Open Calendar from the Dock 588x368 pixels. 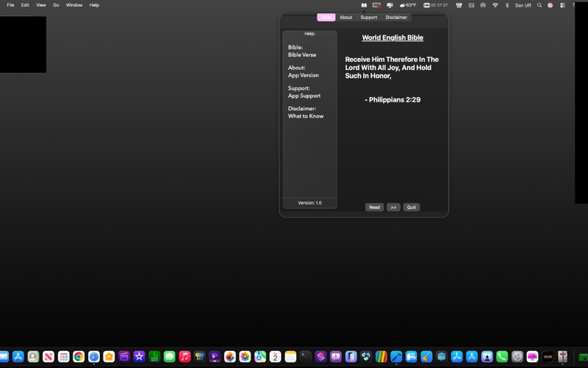click(275, 356)
